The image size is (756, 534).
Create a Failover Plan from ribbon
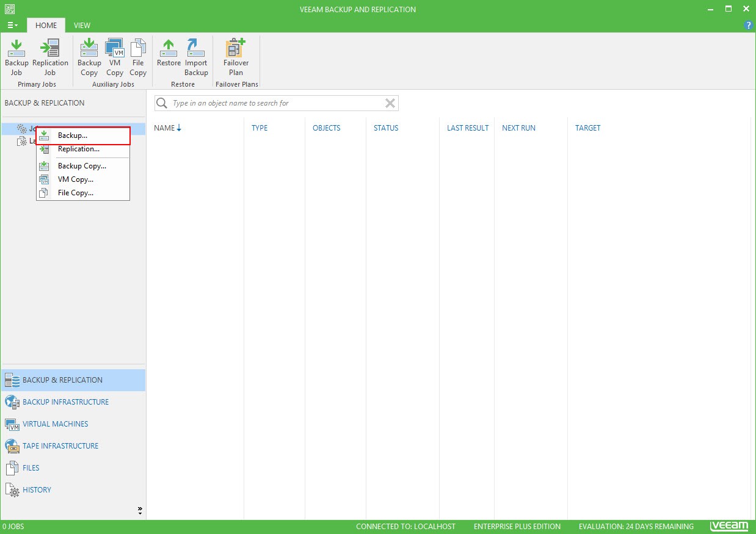pyautogui.click(x=236, y=57)
